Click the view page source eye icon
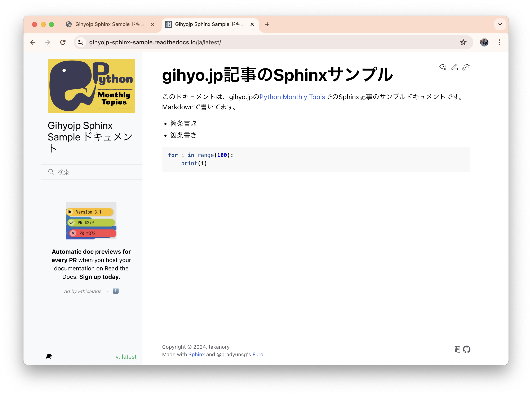 pos(443,67)
